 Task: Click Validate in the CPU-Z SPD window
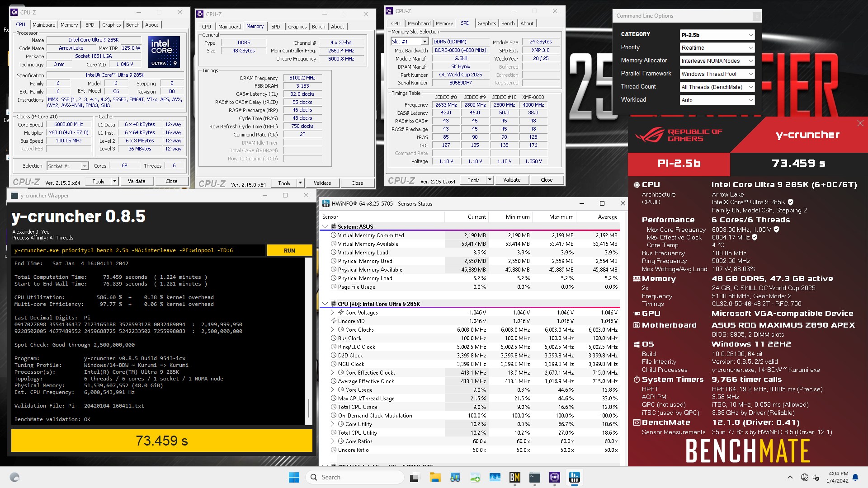coord(512,180)
